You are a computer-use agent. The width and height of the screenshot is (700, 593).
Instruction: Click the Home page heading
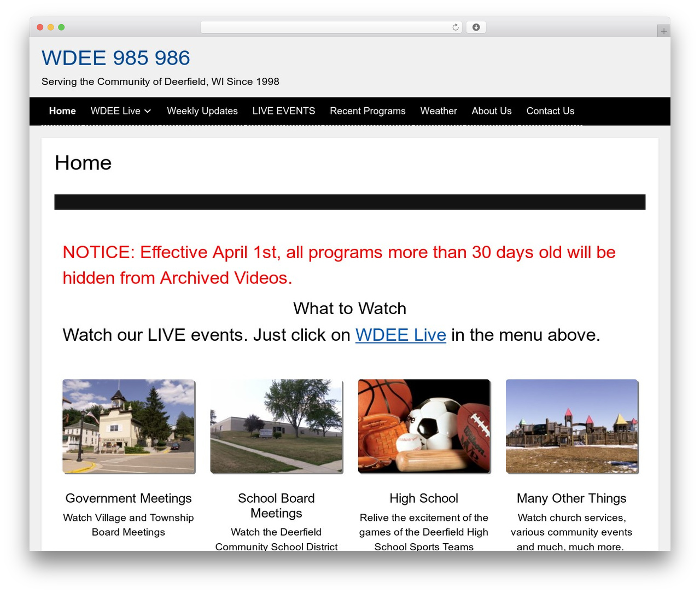pyautogui.click(x=83, y=162)
